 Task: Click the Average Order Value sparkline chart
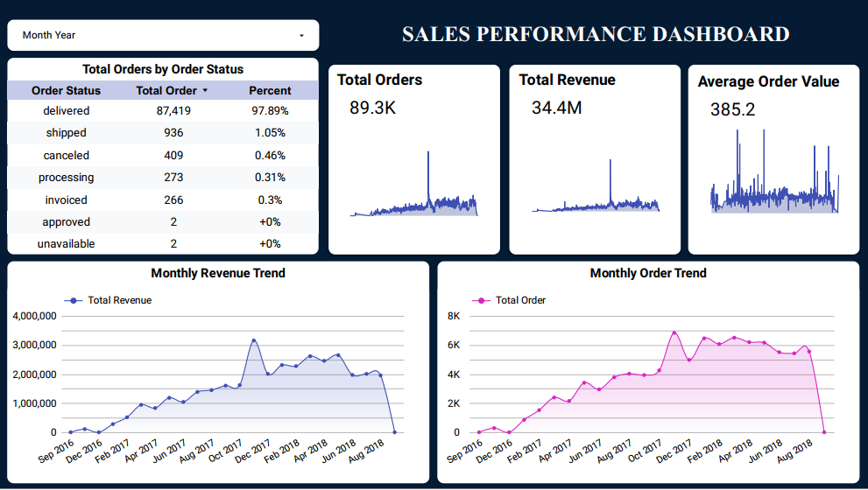tap(773, 175)
